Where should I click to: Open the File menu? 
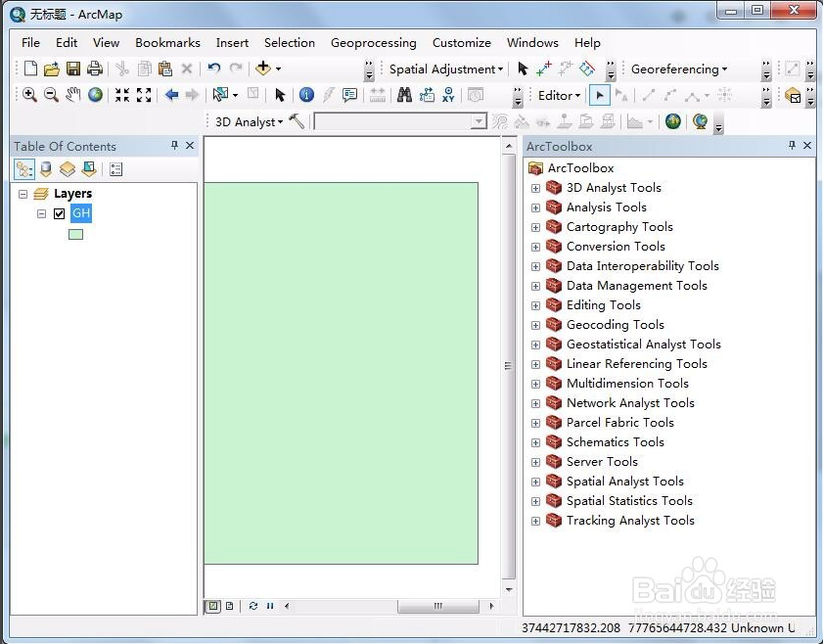pyautogui.click(x=30, y=42)
